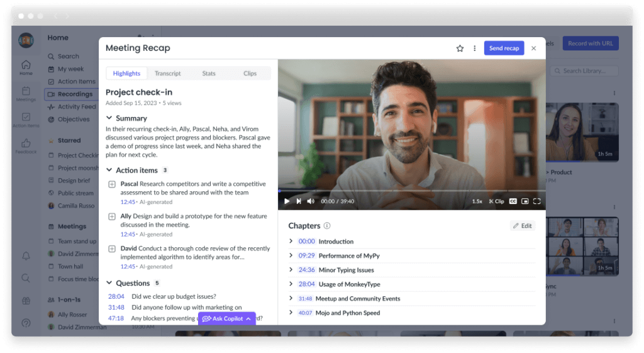This screenshot has height=353, width=644.
Task: Star this meeting recap
Action: coord(460,48)
